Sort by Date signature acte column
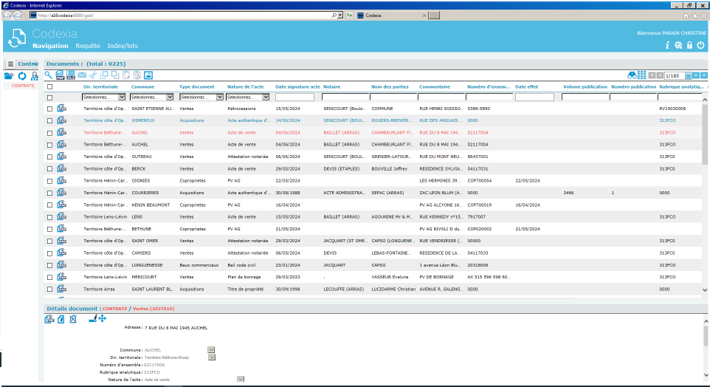Image resolution: width=710 pixels, height=387 pixels. pyautogui.click(x=297, y=87)
